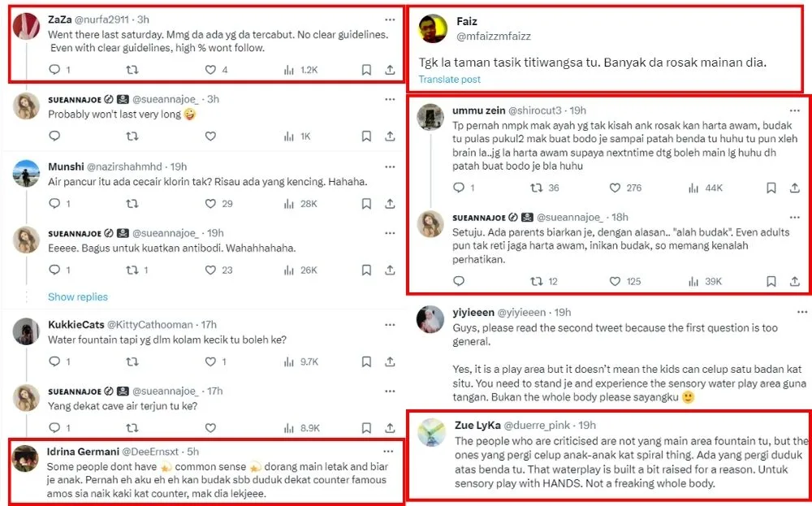Share Munshi's tweet about air pancur
This screenshot has width=812, height=506.
click(x=391, y=204)
